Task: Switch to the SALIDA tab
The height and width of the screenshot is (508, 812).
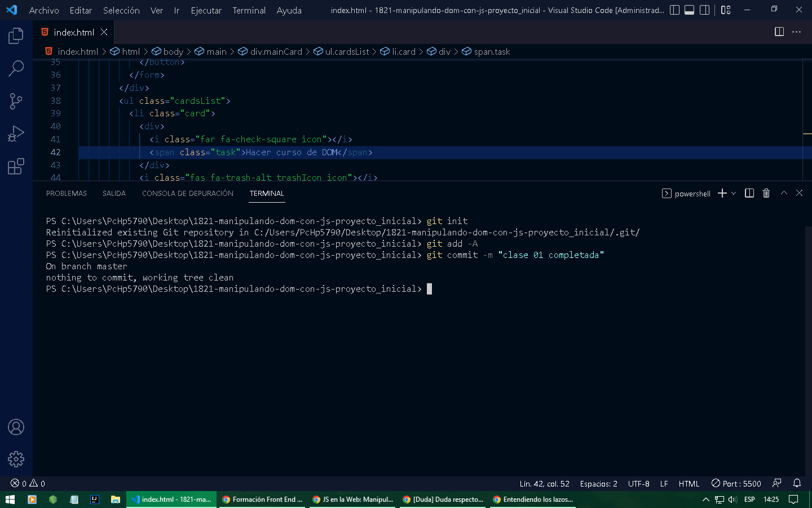Action: pyautogui.click(x=114, y=194)
